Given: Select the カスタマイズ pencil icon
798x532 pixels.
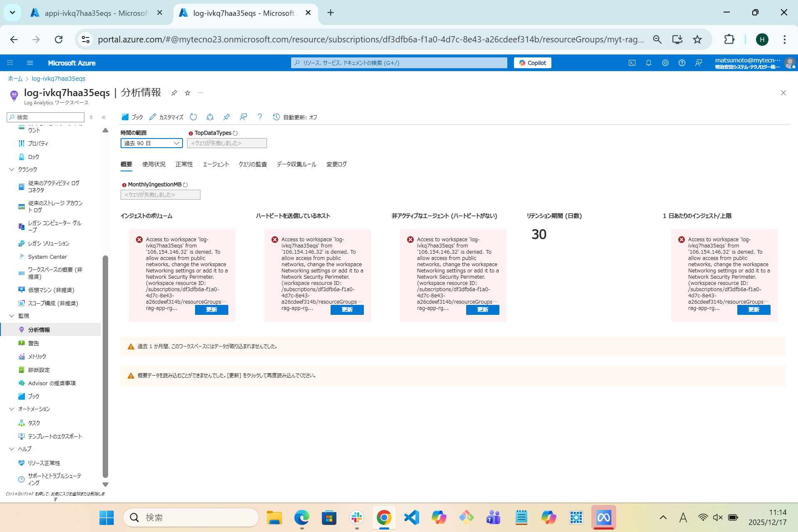Looking at the screenshot, I should 153,117.
